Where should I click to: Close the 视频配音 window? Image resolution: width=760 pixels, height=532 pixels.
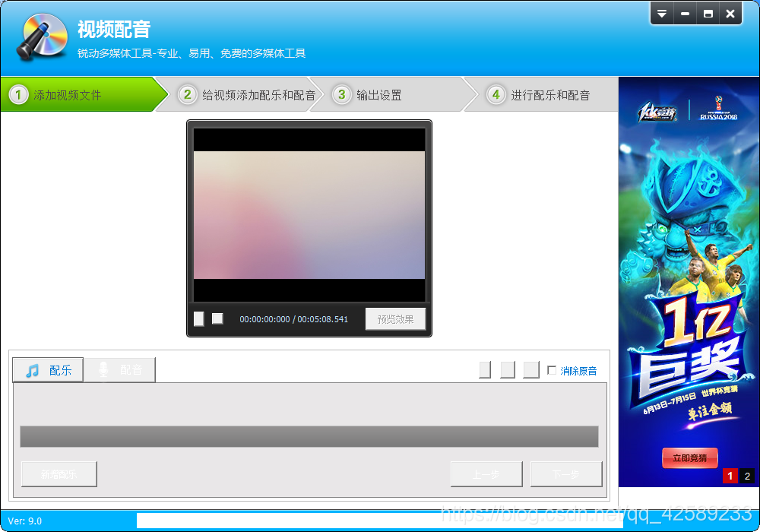point(730,14)
